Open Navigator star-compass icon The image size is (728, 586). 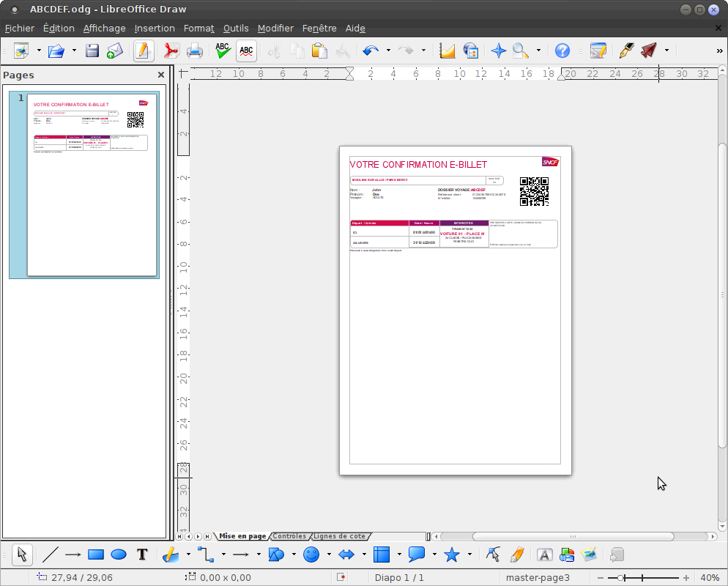[x=498, y=50]
